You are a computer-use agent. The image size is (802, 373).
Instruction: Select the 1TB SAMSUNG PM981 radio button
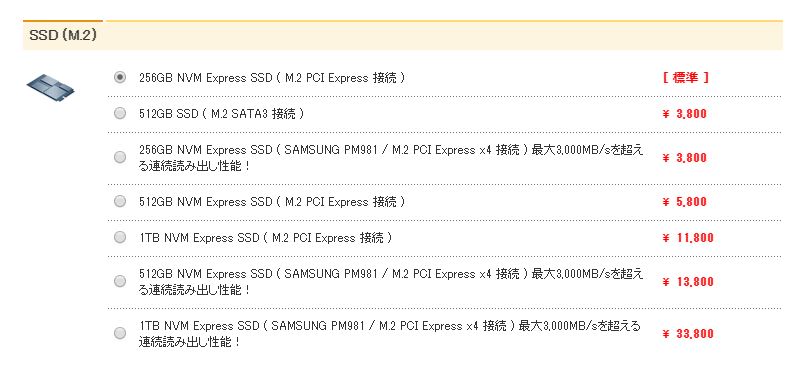[x=120, y=334]
